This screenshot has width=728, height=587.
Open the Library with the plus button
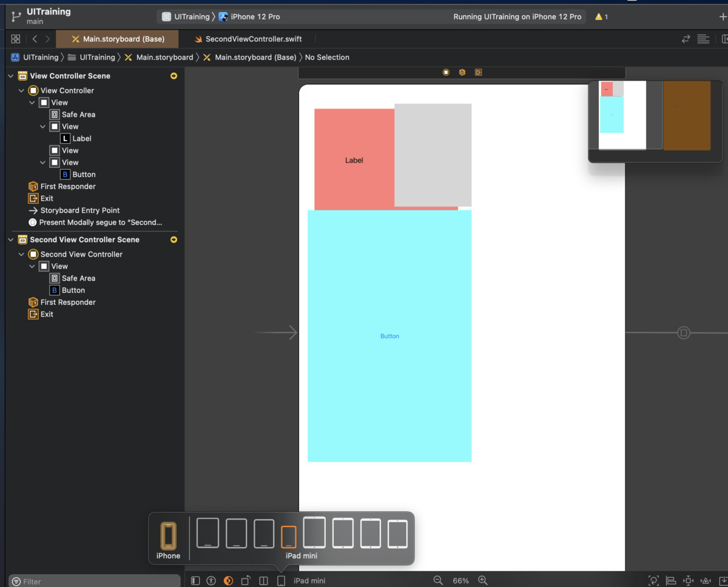(x=723, y=17)
